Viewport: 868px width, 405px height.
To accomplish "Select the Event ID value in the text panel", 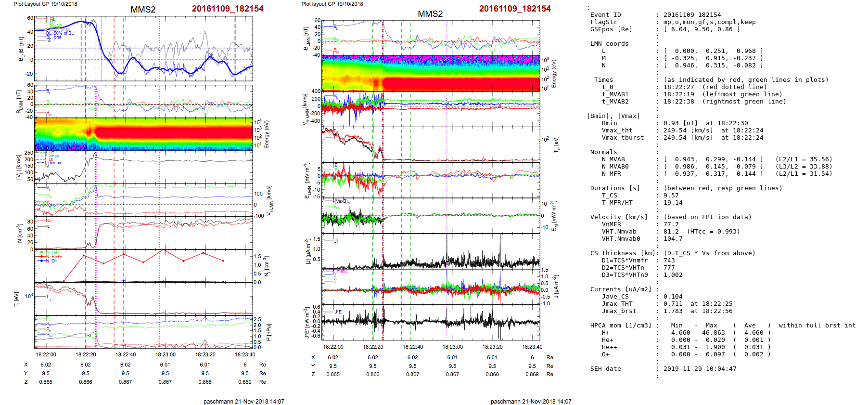I will 692,15.
